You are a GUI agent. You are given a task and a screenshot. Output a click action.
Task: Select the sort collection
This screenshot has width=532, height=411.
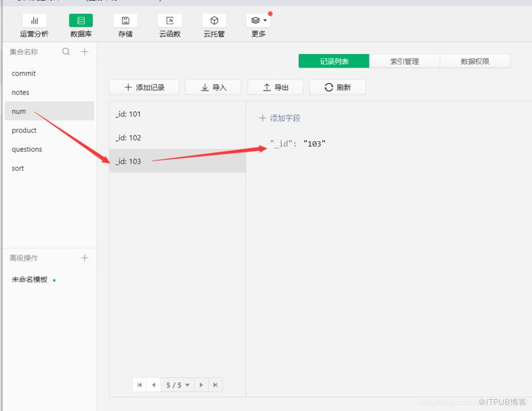click(x=50, y=168)
